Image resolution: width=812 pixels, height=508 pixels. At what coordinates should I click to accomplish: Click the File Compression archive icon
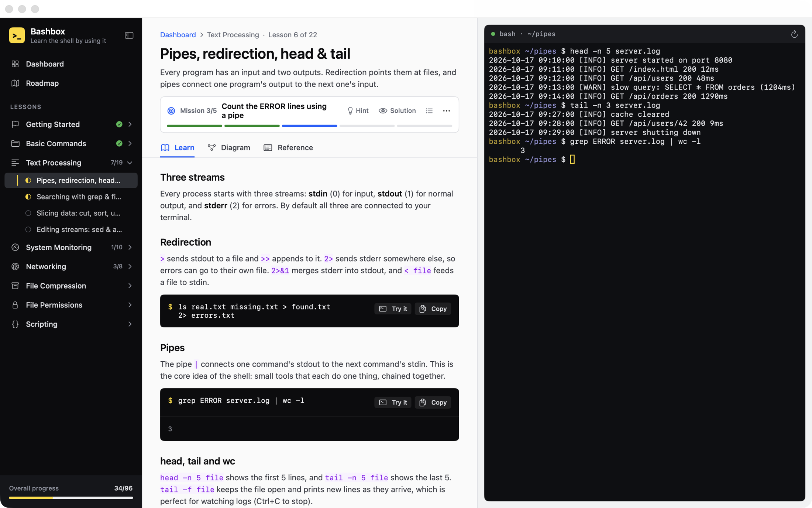[x=15, y=286]
